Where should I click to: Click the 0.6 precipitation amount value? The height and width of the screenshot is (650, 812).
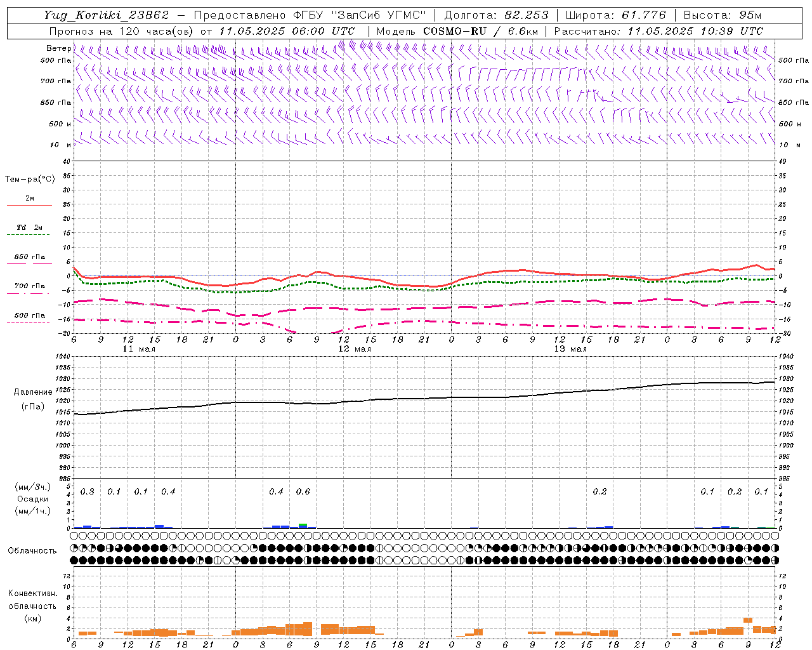303,492
